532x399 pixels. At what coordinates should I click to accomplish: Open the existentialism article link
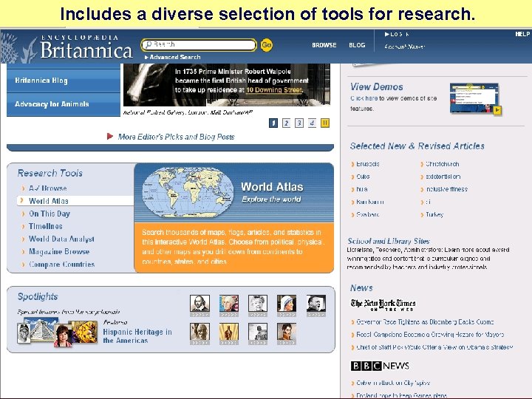(443, 177)
